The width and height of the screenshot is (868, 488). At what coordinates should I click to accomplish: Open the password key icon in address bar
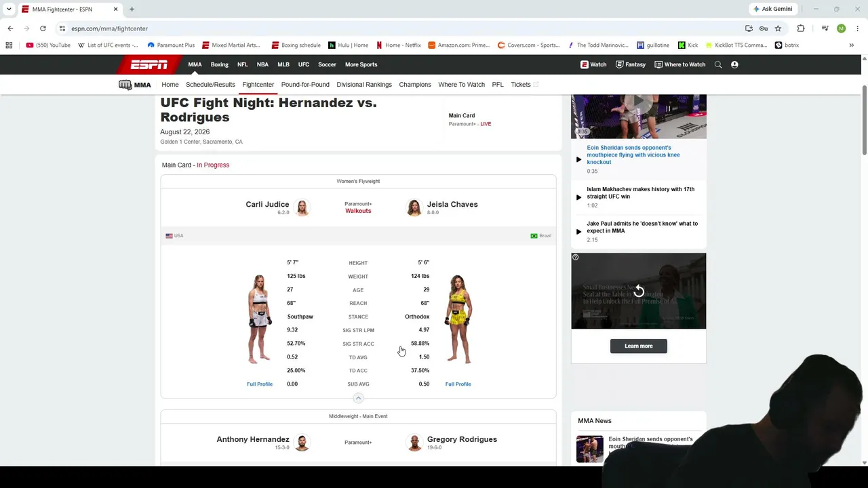(x=764, y=28)
